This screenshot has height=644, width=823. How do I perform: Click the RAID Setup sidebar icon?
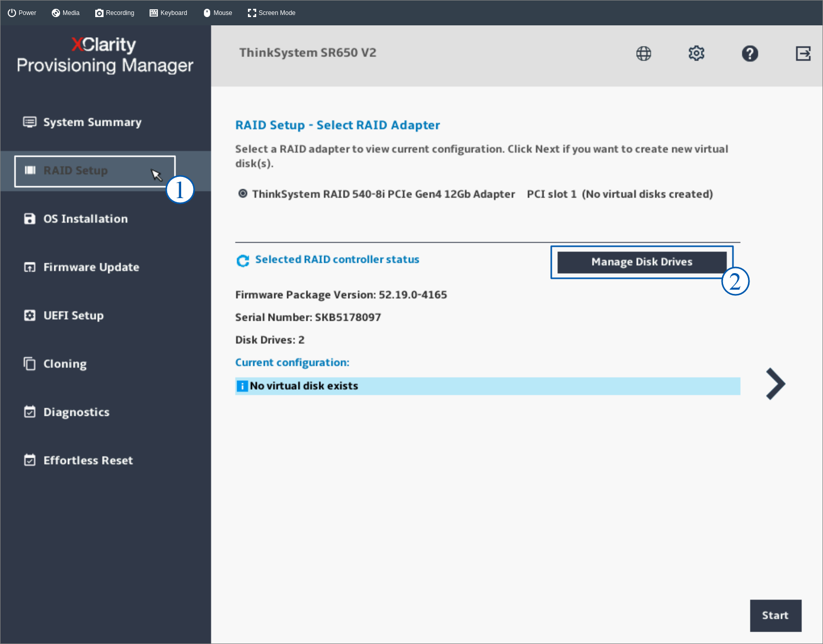coord(30,170)
